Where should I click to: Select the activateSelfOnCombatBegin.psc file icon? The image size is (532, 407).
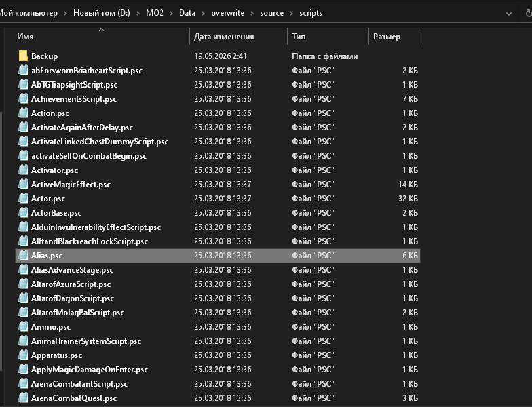(23, 156)
